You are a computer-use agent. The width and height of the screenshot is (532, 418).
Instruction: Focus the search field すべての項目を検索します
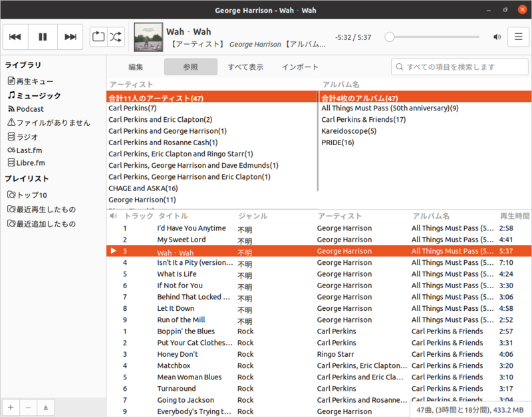click(460, 67)
